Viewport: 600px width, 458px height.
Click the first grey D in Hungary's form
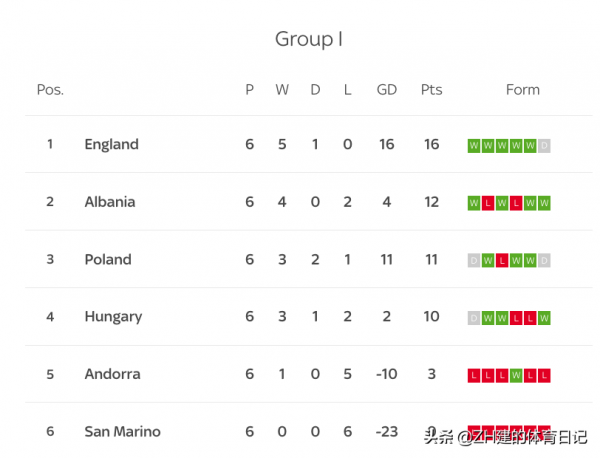474,318
